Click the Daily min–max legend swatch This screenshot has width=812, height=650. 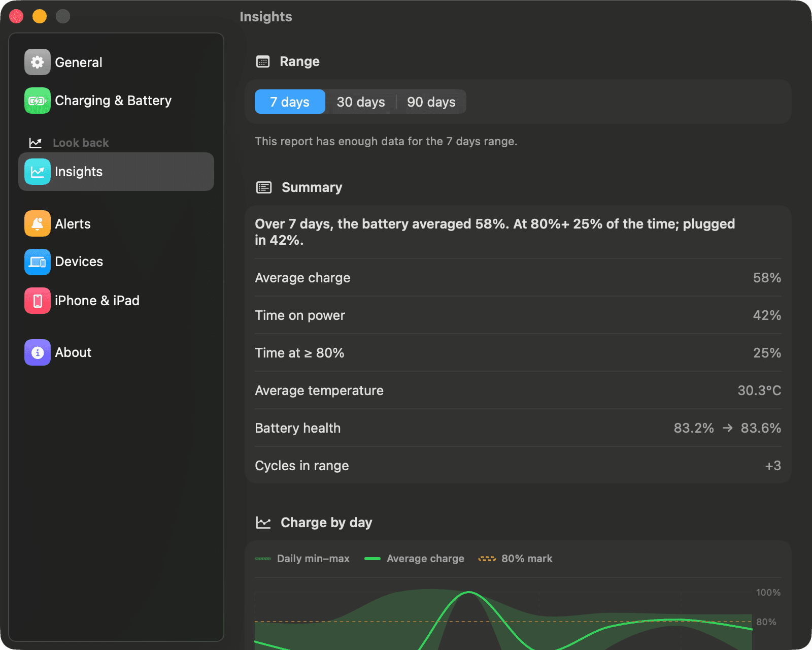pyautogui.click(x=263, y=559)
